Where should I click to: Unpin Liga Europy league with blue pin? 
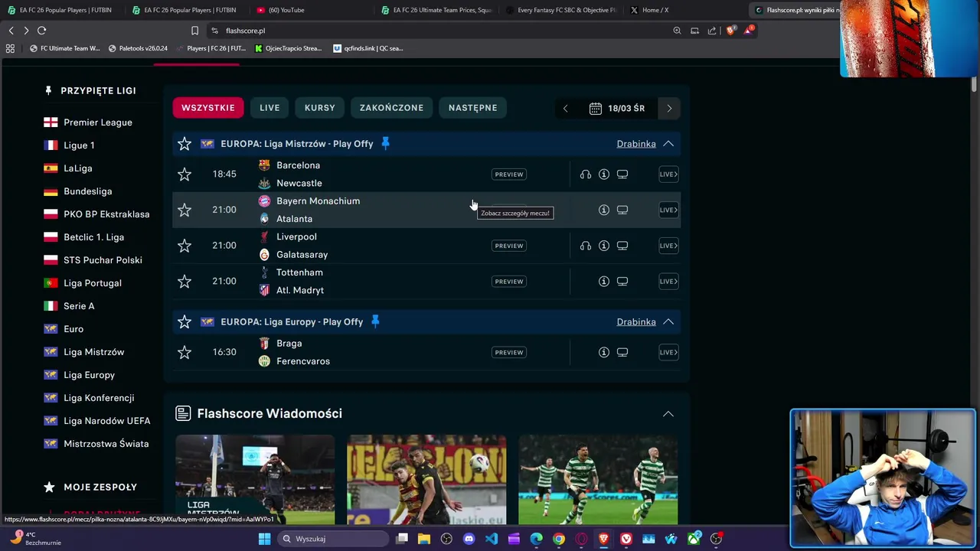pyautogui.click(x=375, y=322)
